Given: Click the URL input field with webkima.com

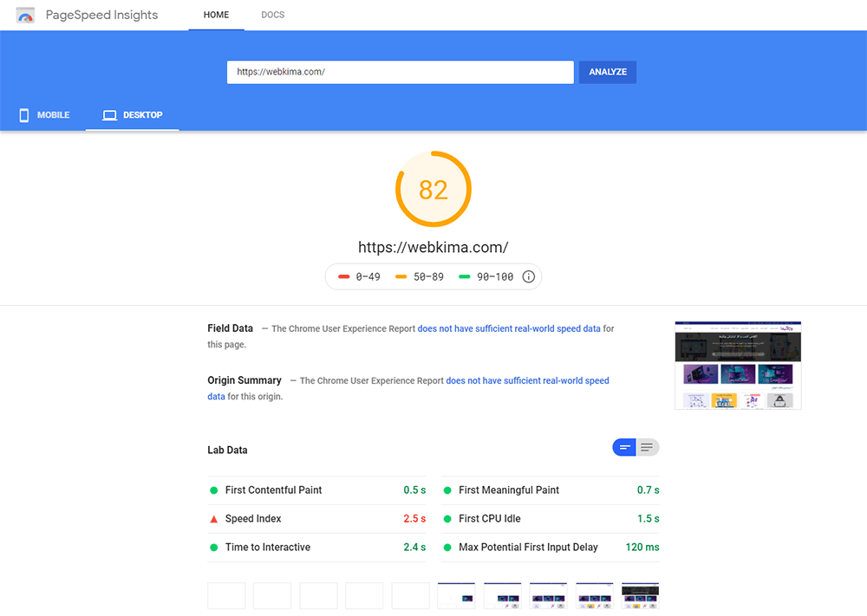Looking at the screenshot, I should pyautogui.click(x=401, y=72).
